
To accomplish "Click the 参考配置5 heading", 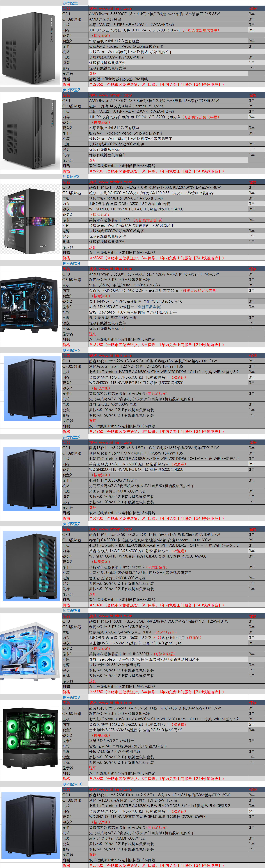I will tap(71, 350).
